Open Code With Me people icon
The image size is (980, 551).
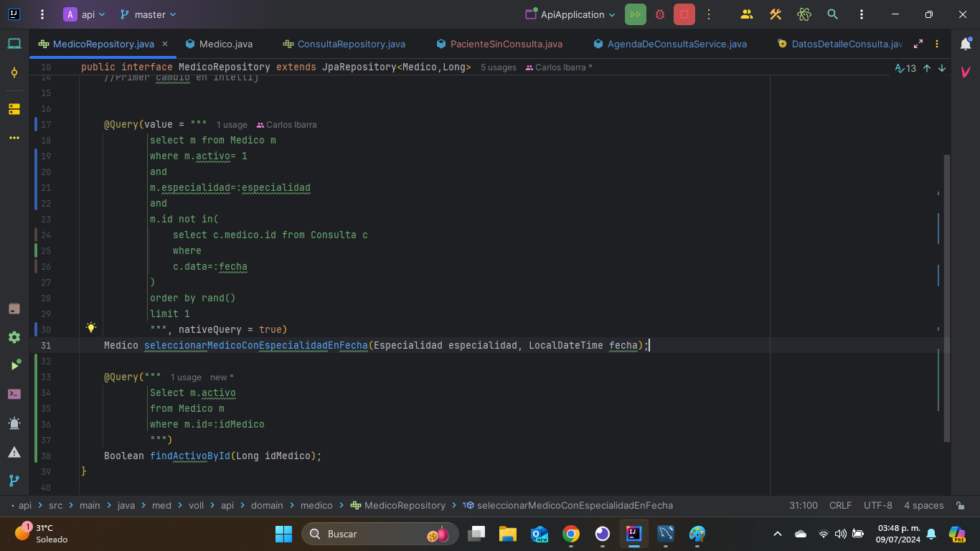747,14
